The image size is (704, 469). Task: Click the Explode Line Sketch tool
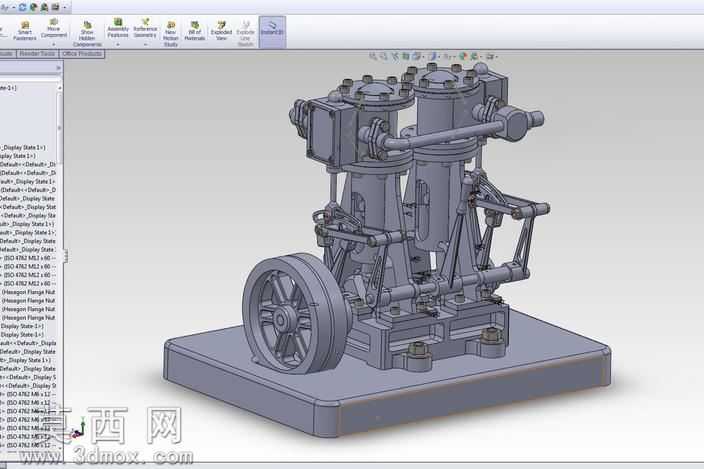tap(246, 33)
